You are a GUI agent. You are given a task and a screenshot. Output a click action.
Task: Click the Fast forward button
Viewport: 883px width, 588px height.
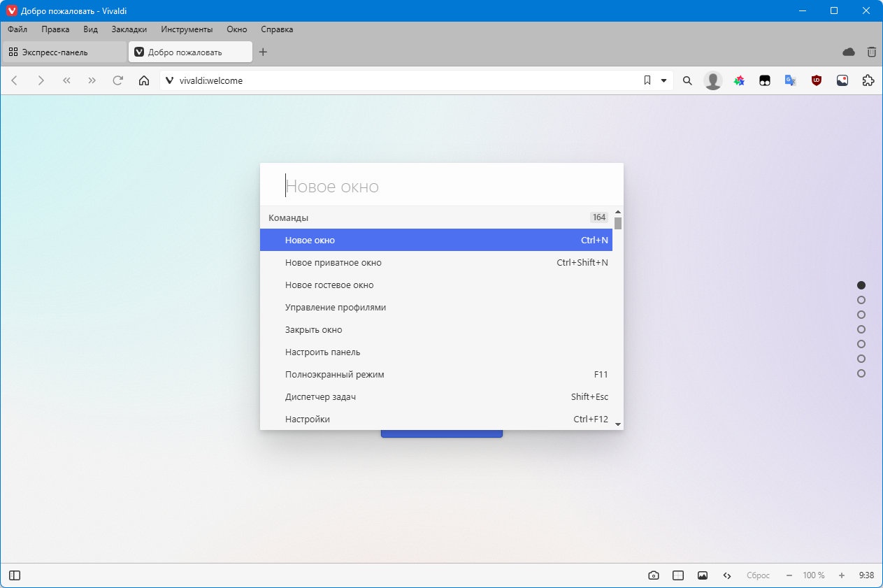92,80
